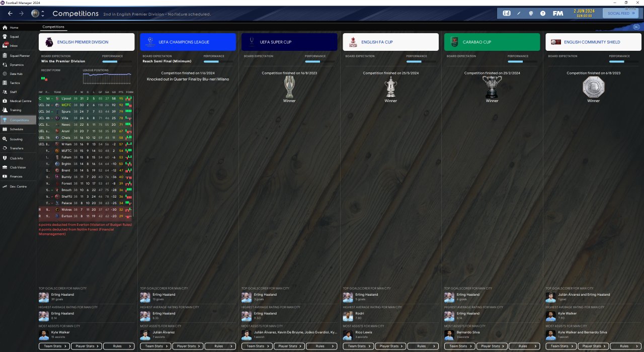Click the Tactics sidebar icon
This screenshot has height=352, width=644.
5,83
